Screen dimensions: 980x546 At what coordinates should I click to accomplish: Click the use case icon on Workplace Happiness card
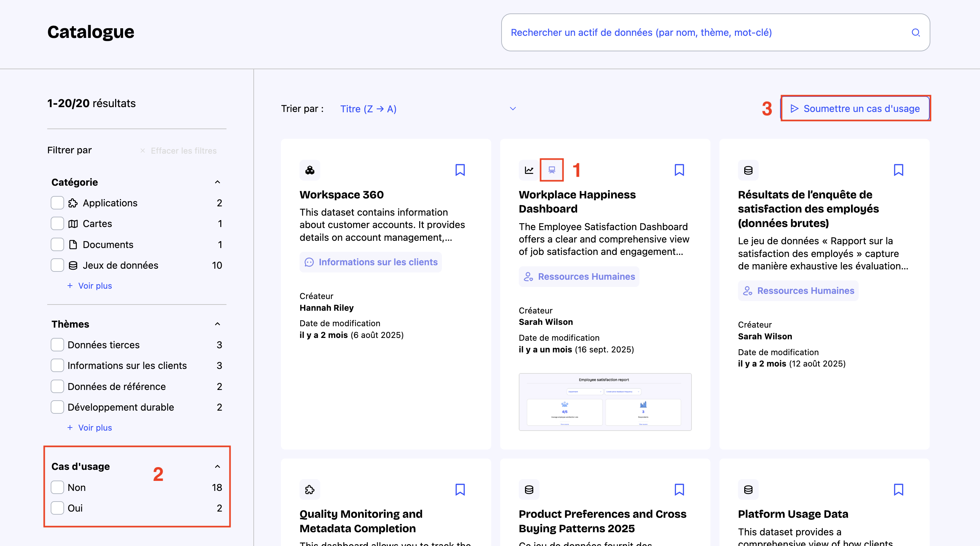[x=552, y=170]
